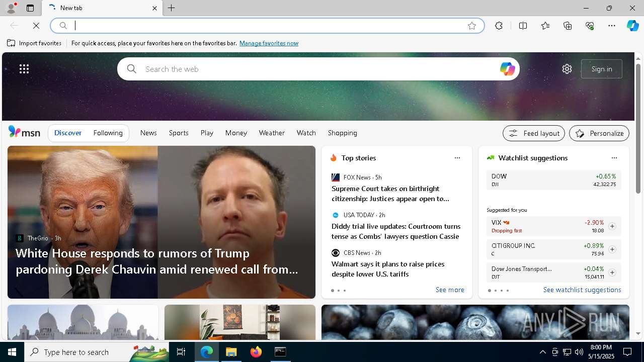Open the Weather menu item

coord(272,133)
